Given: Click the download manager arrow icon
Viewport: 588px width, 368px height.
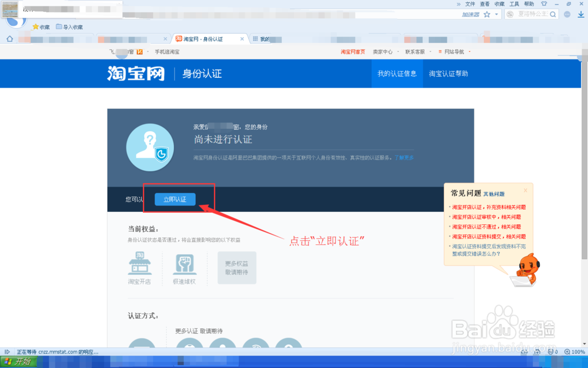Looking at the screenshot, I should click(581, 14).
